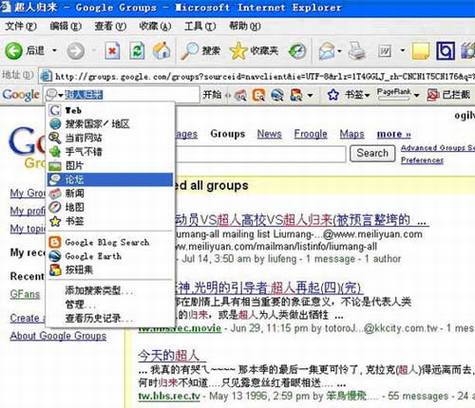Viewport: 475px width, 408px height.
Task: Expand the PageRank dropdown arrow
Action: coord(416,95)
